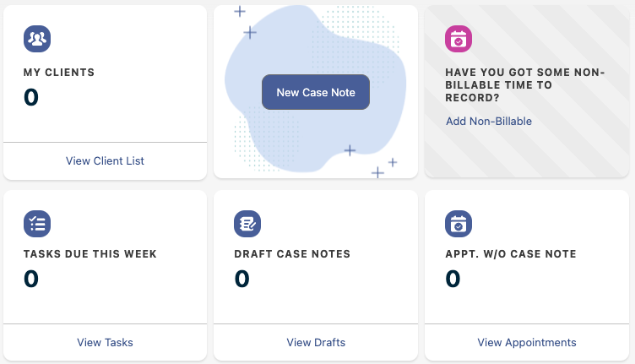This screenshot has width=635, height=364.
Task: Open the View Tasks link
Action: pos(105,342)
